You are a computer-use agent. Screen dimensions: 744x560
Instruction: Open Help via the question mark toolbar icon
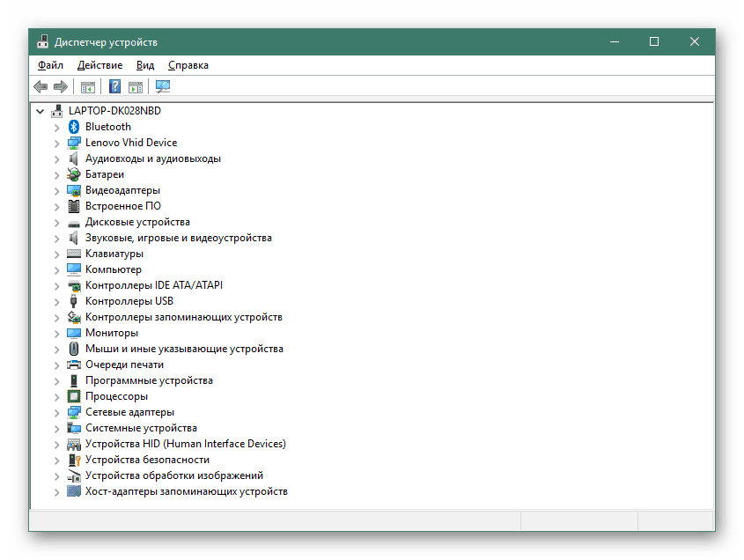point(113,86)
